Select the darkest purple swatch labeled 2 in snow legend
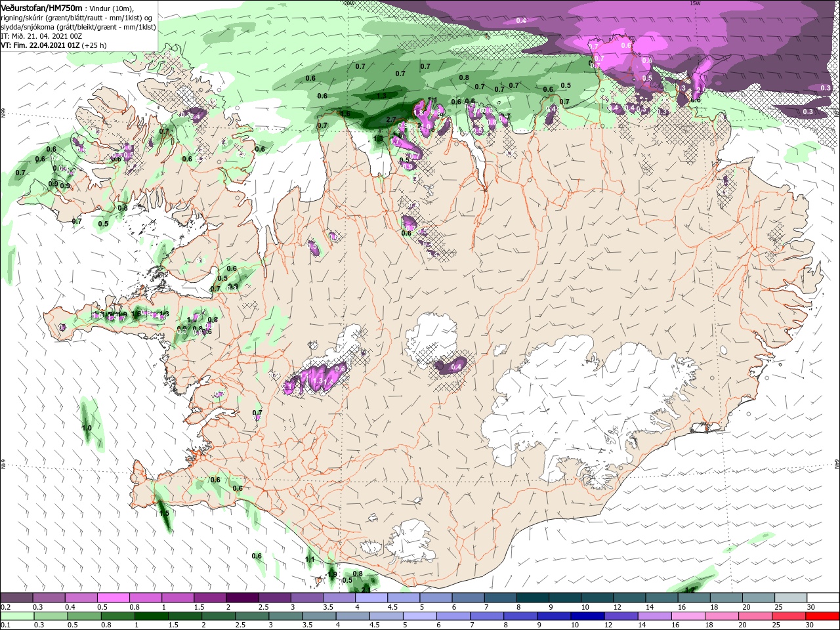Screen dimensions: 840x630 [242, 598]
